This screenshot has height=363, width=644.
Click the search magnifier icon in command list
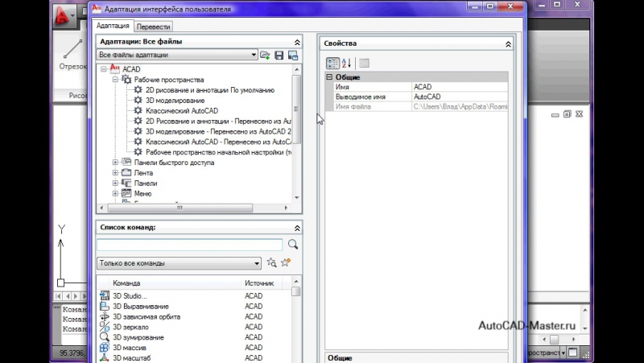click(293, 244)
